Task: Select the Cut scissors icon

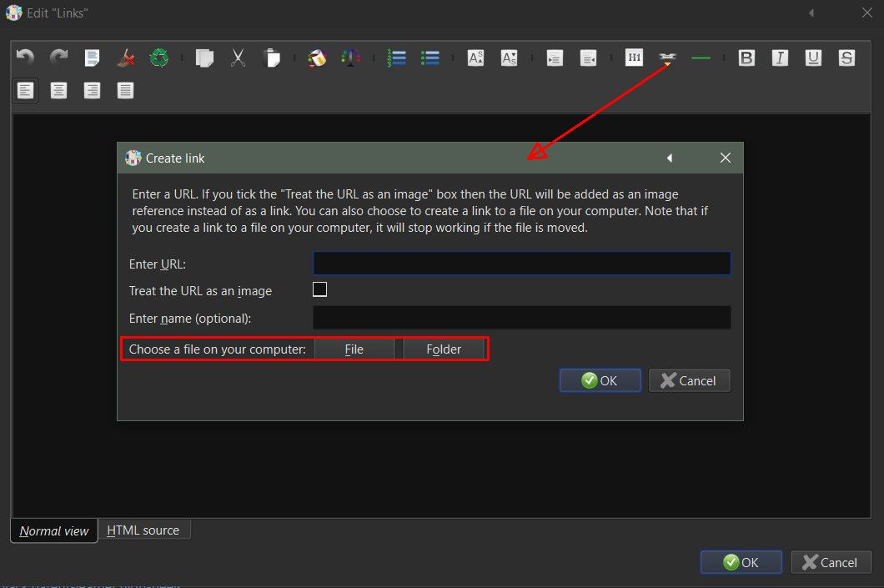Action: coord(238,58)
